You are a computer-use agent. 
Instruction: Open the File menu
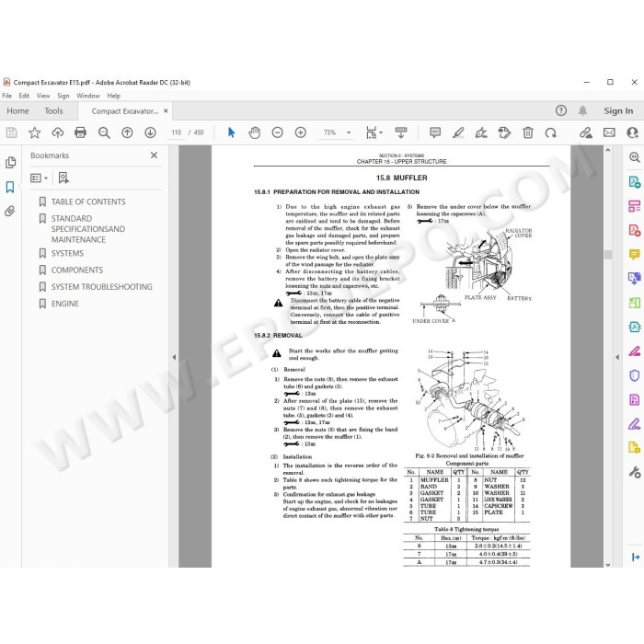(x=7, y=96)
